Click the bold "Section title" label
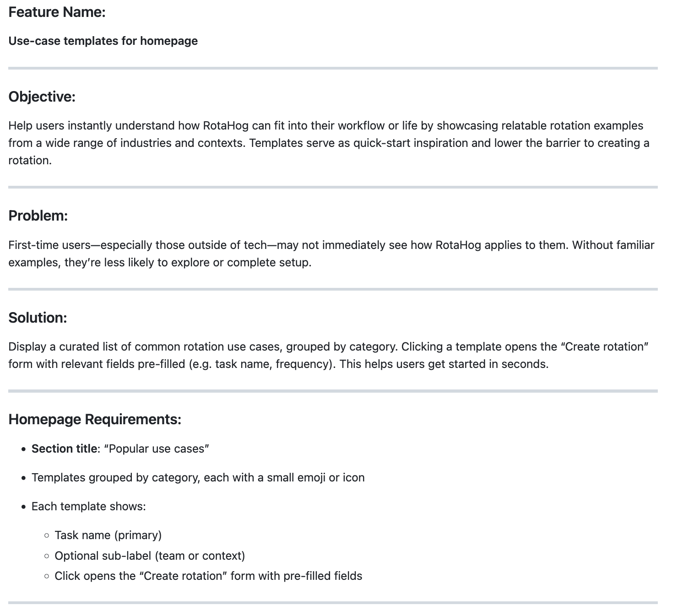Screen dimensions: 683x616 (64, 449)
